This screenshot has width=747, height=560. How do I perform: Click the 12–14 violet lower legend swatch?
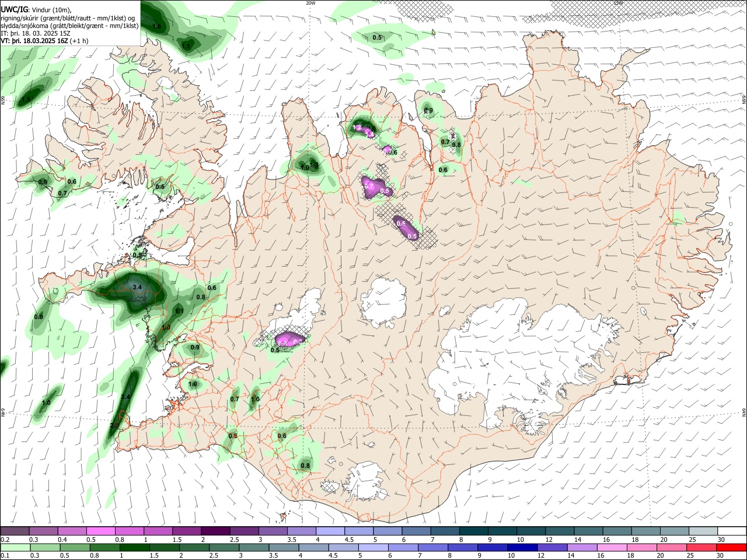(x=551, y=547)
